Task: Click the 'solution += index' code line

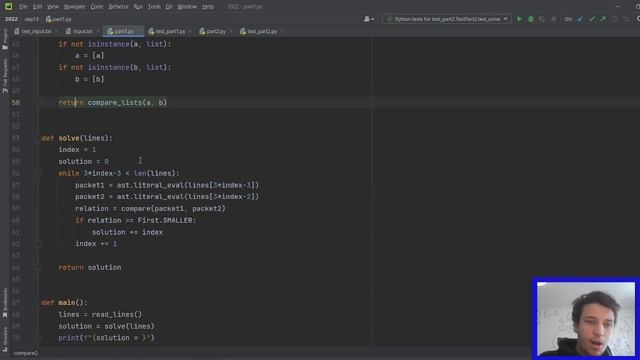Action: coord(127,232)
